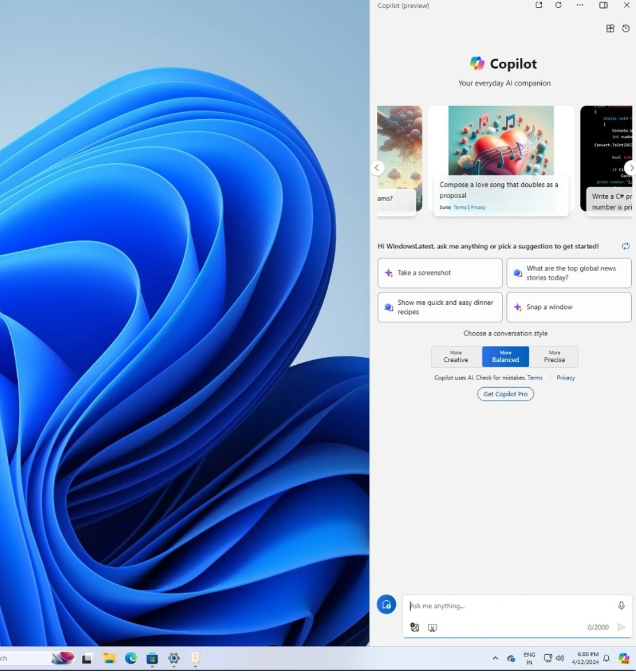Select More Precise conversation style
Image resolution: width=636 pixels, height=672 pixels.
tap(554, 356)
